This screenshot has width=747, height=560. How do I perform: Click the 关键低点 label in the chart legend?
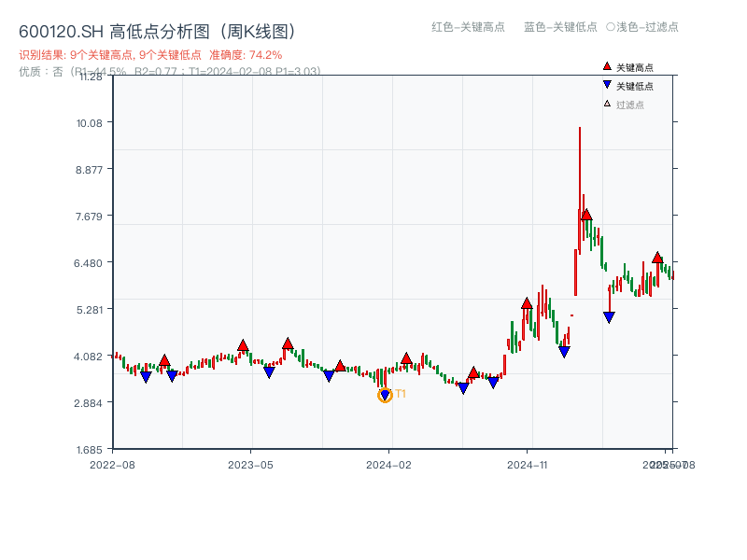pos(635,86)
